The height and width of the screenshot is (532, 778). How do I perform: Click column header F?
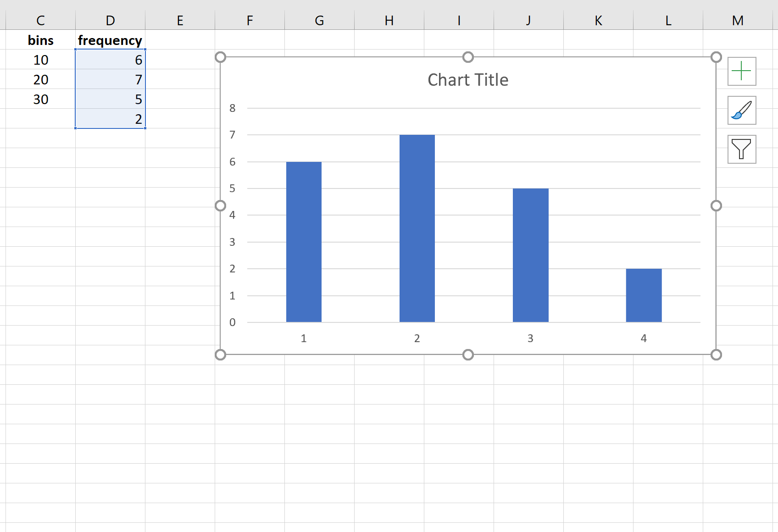coord(249,20)
